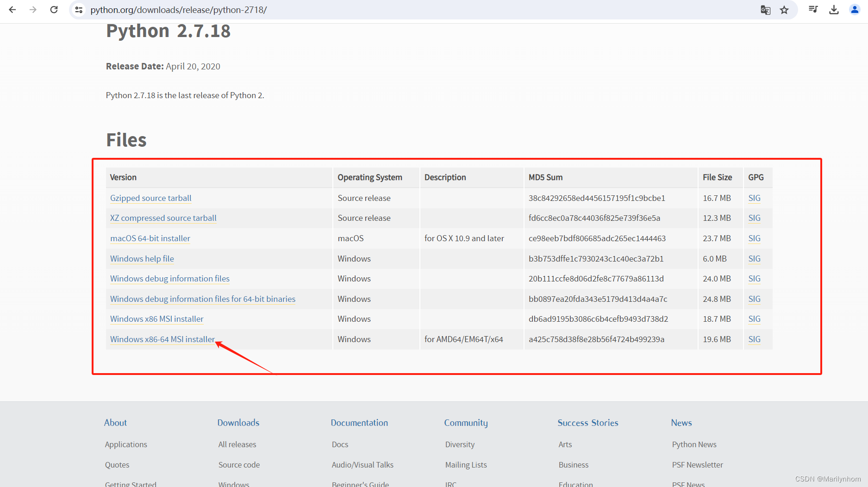
Task: Open SIG link for Gzipped source tarball
Action: pos(754,198)
